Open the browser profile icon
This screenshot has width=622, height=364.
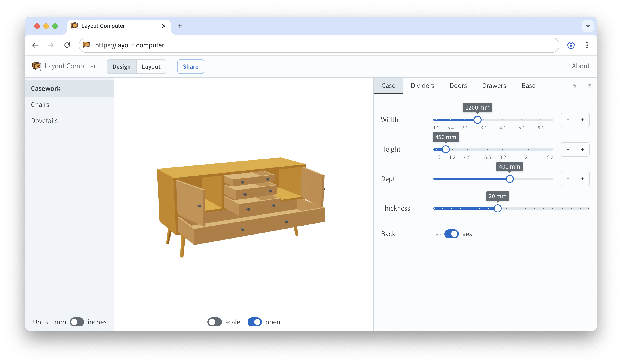[x=571, y=45]
